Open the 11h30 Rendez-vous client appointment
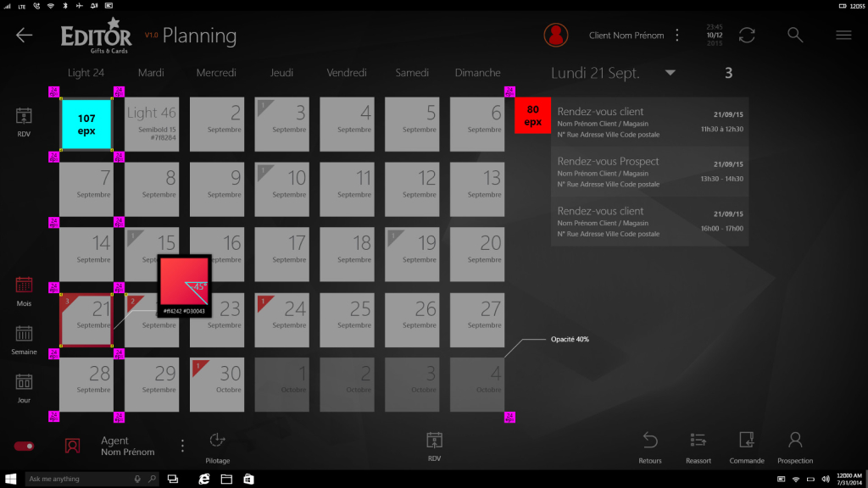The height and width of the screenshot is (488, 868). coord(649,122)
